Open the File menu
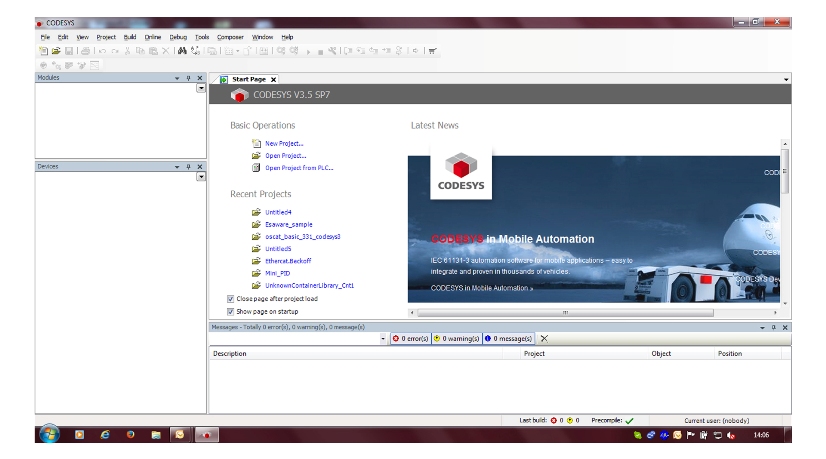Viewport: 826px width, 459px height. pyautogui.click(x=45, y=37)
